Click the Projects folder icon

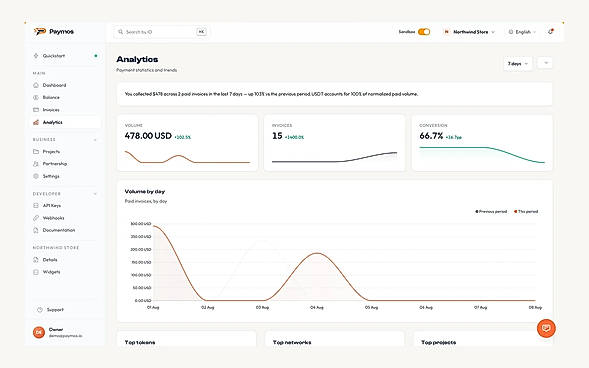36,151
